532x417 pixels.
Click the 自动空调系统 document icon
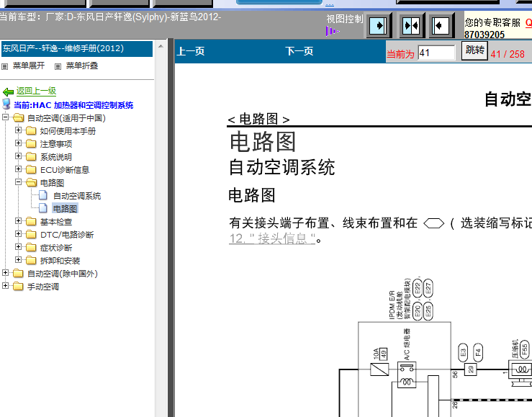click(43, 195)
